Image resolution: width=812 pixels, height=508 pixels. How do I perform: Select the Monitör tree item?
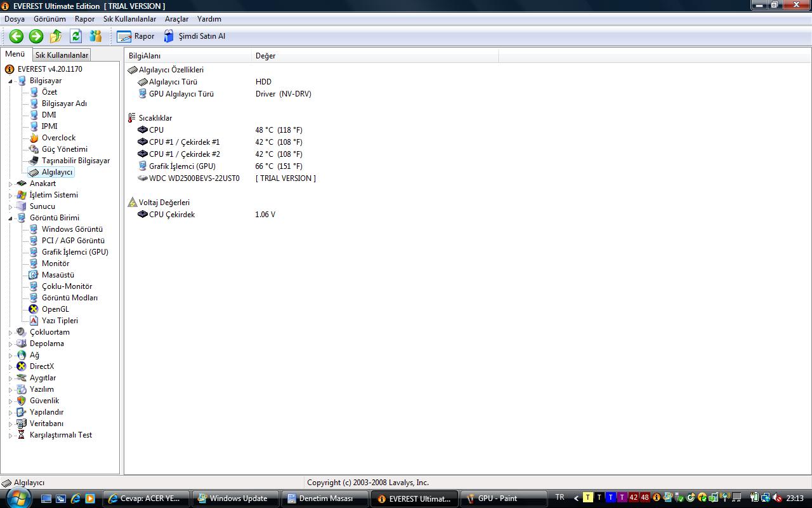55,264
